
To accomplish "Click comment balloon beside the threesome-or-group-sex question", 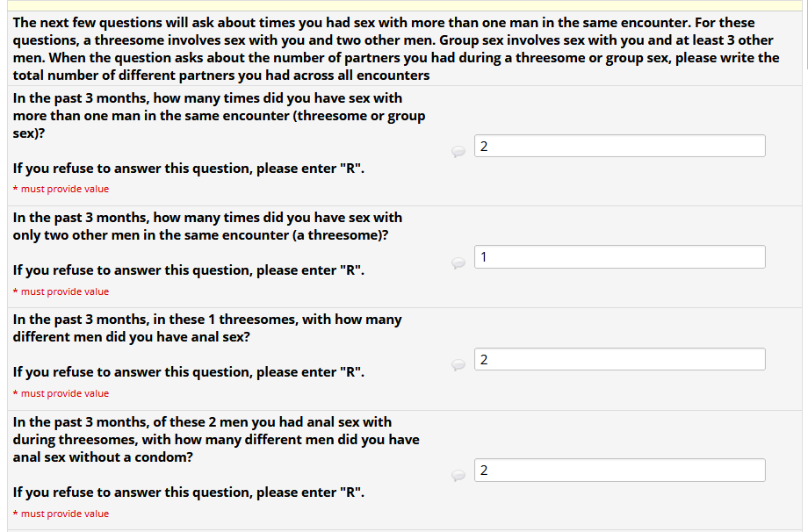I will point(458,151).
